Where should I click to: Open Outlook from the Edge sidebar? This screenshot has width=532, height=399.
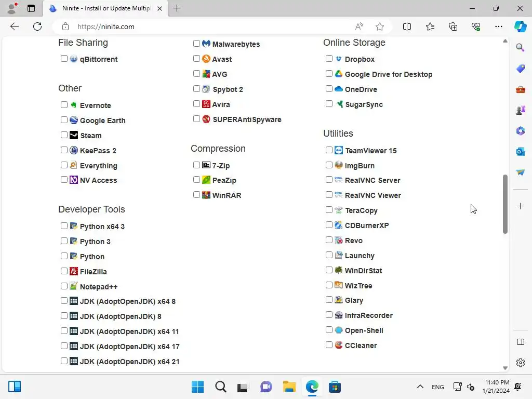(x=521, y=152)
